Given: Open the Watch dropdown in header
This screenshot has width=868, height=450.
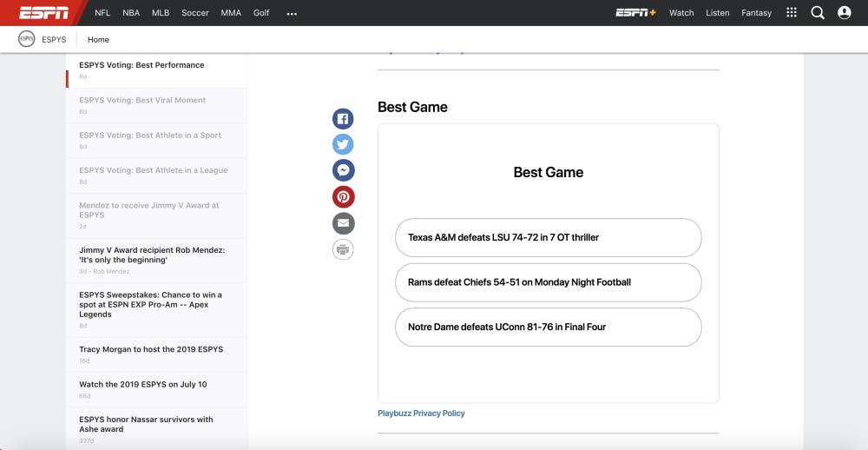Looking at the screenshot, I should 681,13.
